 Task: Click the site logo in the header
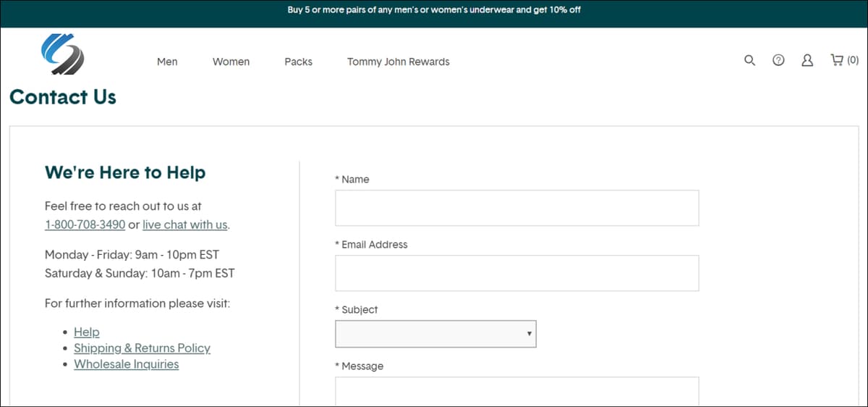[x=63, y=54]
